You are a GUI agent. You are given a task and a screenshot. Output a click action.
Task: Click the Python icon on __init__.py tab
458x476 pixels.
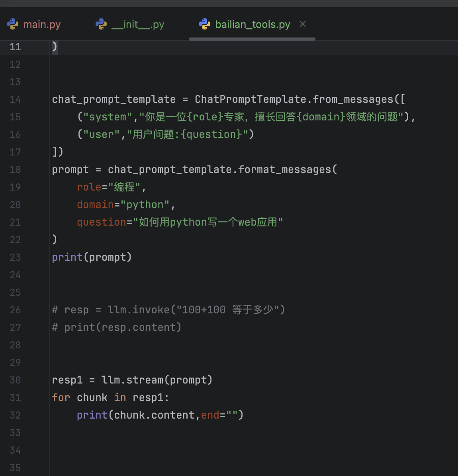click(x=101, y=24)
